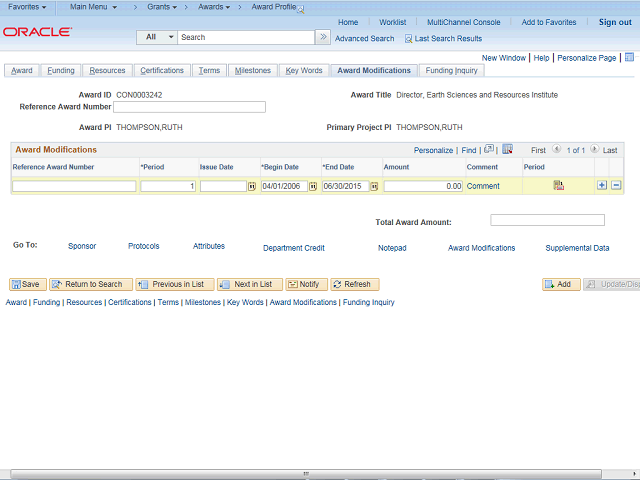This screenshot has height=480, width=640.
Task: Click the top Search text field
Action: click(x=246, y=37)
